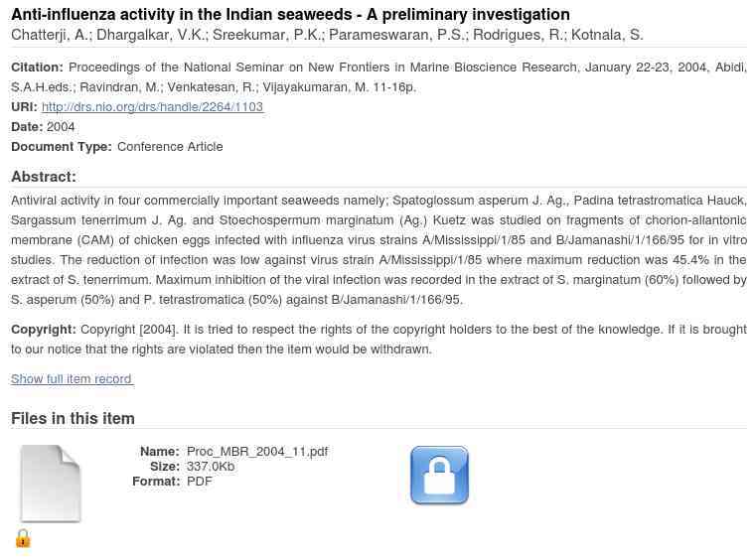Screen dimensions: 754x560
Task: Show full item record
Action: pyautogui.click(x=72, y=378)
